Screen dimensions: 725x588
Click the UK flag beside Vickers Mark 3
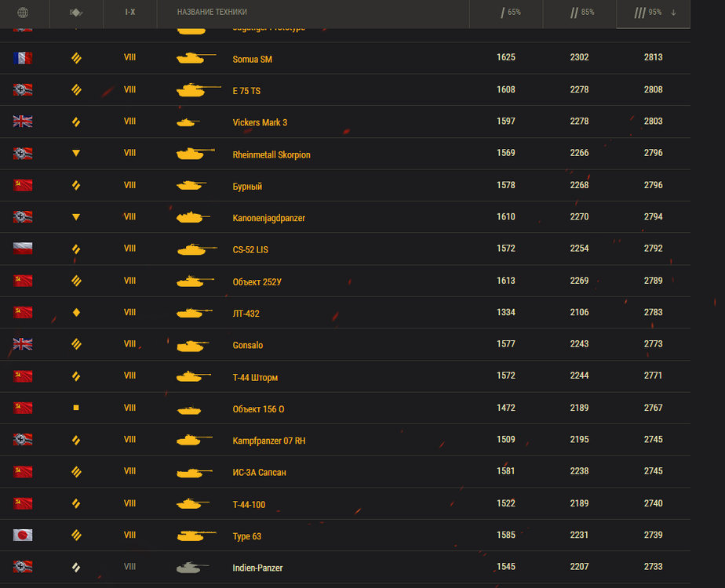point(23,122)
